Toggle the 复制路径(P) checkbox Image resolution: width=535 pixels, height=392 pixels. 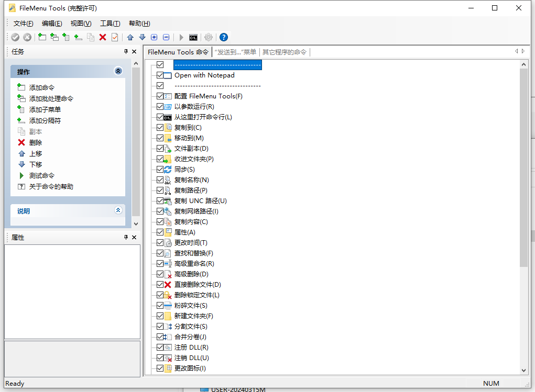pos(160,190)
